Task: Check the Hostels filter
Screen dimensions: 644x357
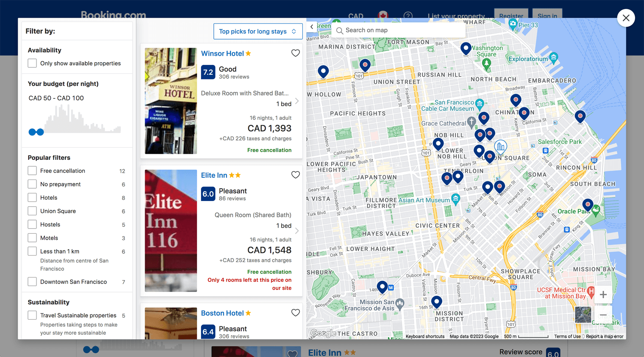Action: pyautogui.click(x=32, y=224)
